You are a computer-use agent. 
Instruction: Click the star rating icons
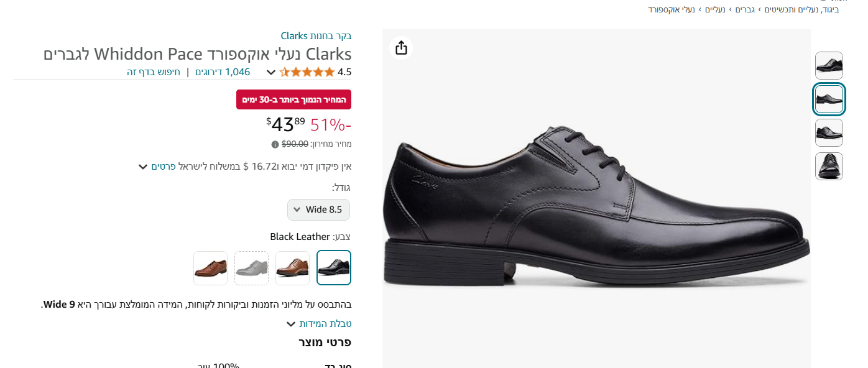307,72
